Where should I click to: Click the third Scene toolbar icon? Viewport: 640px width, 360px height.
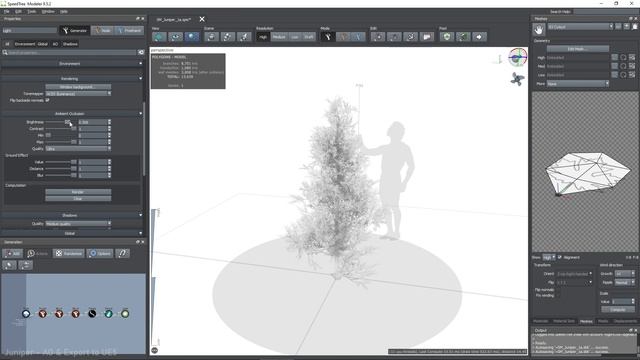point(244,37)
